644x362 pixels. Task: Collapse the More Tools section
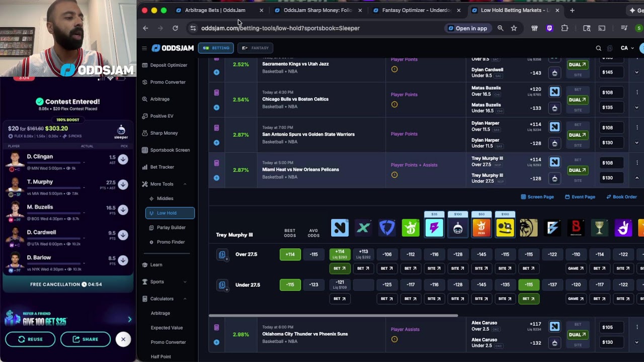[185, 184]
